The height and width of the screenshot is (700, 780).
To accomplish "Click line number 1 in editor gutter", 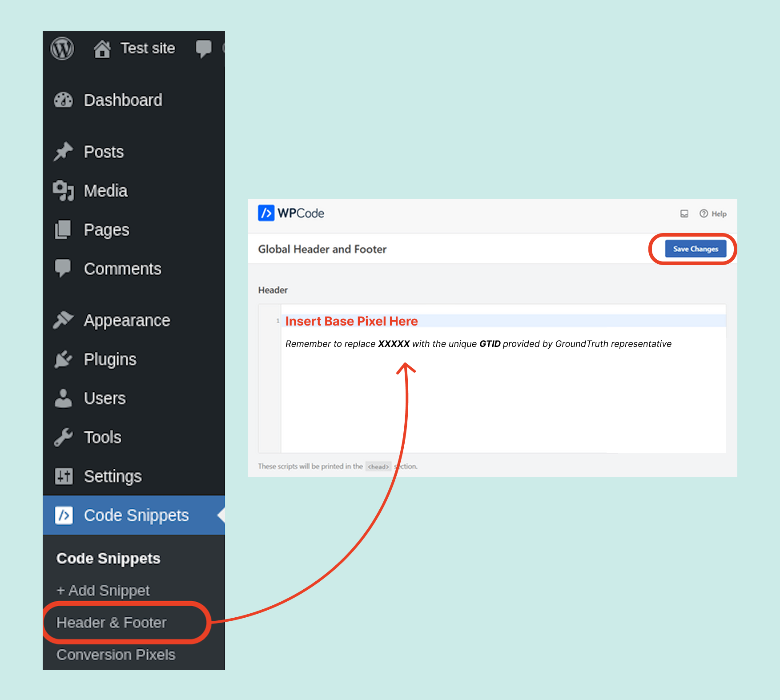I will [x=278, y=321].
